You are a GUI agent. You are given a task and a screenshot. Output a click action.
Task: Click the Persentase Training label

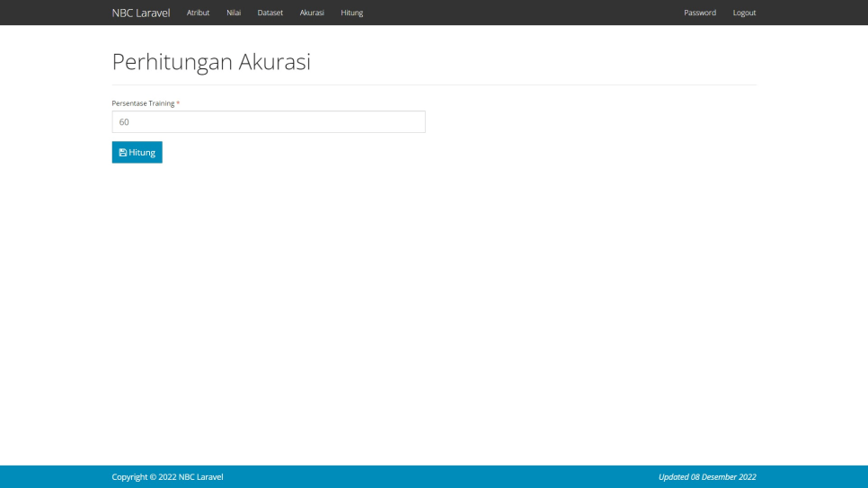(143, 103)
